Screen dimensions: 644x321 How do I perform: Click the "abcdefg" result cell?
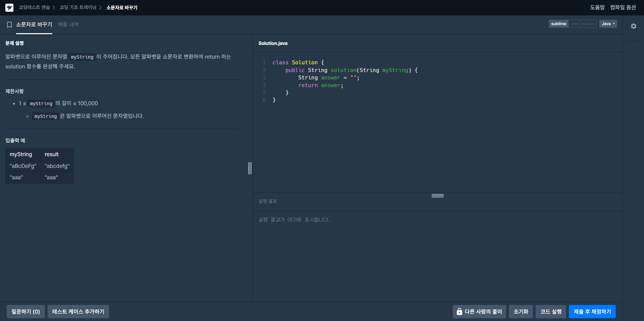click(57, 166)
